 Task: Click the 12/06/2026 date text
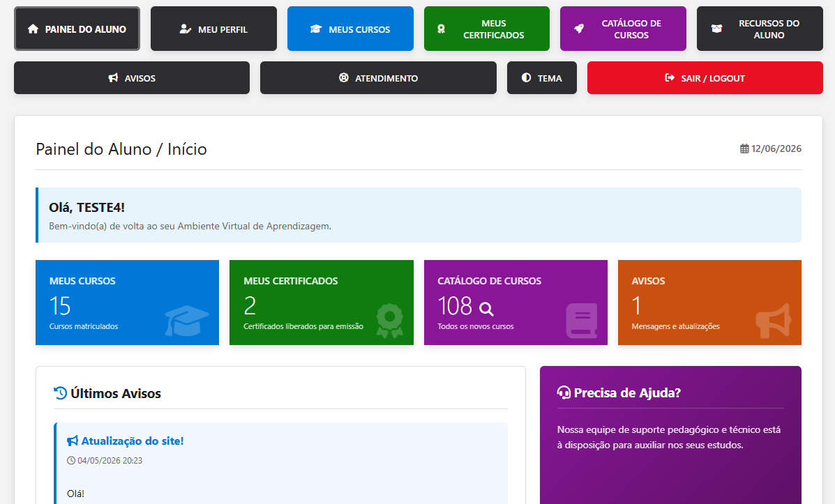(x=776, y=149)
